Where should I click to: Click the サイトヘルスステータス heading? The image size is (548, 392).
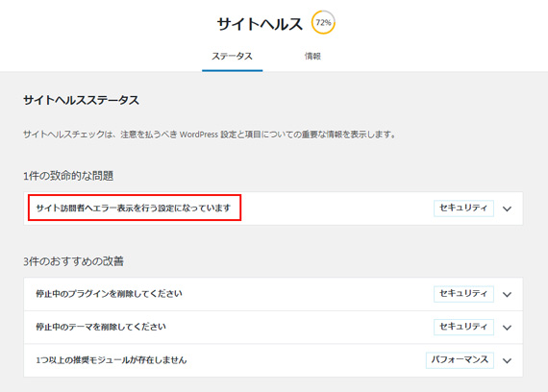pos(81,100)
